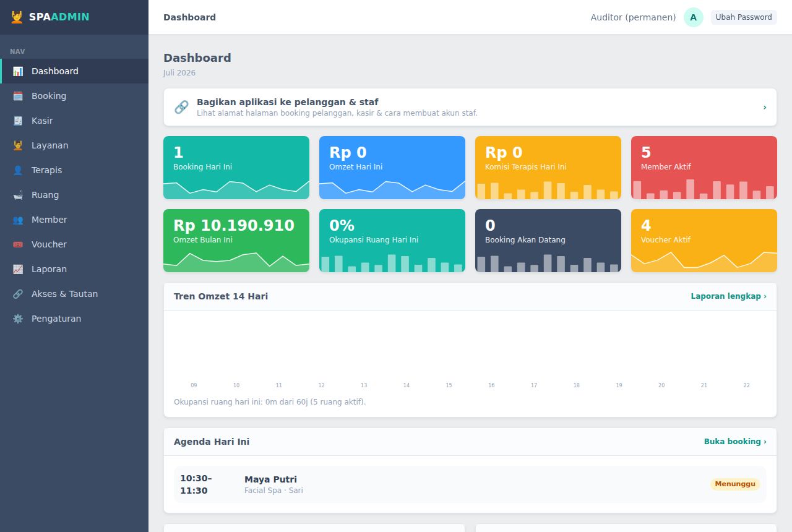Open the Laporan lengkap link
The image size is (792, 532).
coord(728,296)
